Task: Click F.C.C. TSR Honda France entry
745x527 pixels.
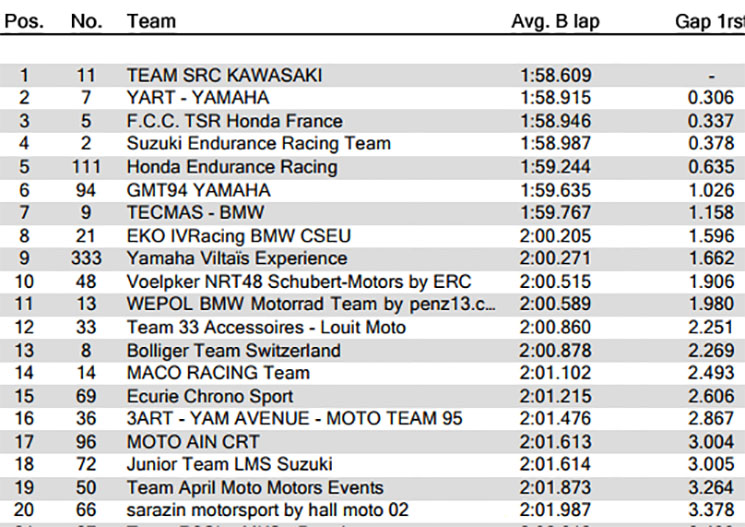Action: (234, 121)
